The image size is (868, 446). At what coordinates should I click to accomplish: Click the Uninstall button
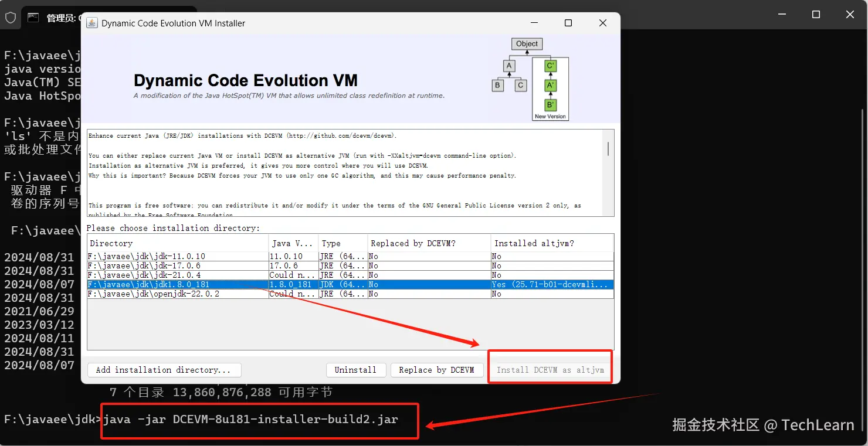355,370
